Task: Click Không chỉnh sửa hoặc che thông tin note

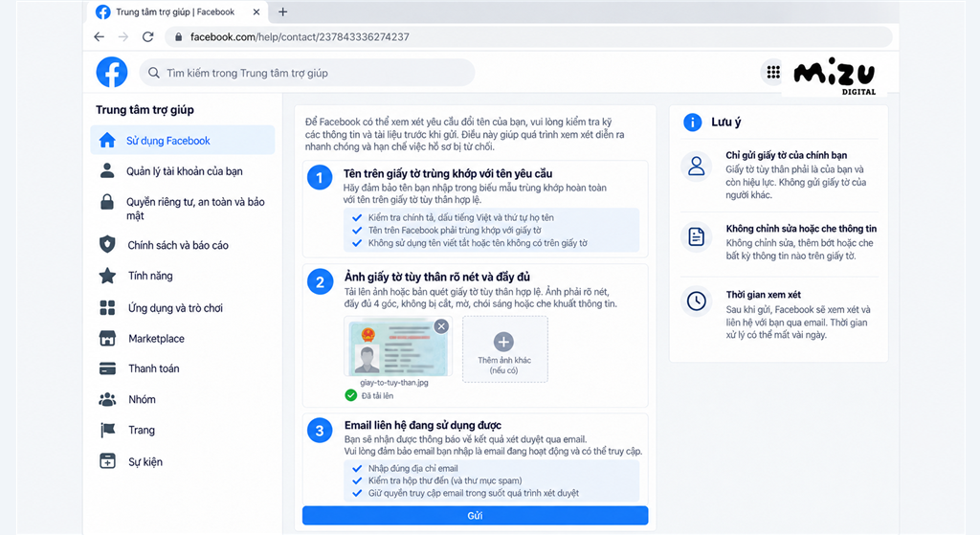Action: click(x=801, y=229)
